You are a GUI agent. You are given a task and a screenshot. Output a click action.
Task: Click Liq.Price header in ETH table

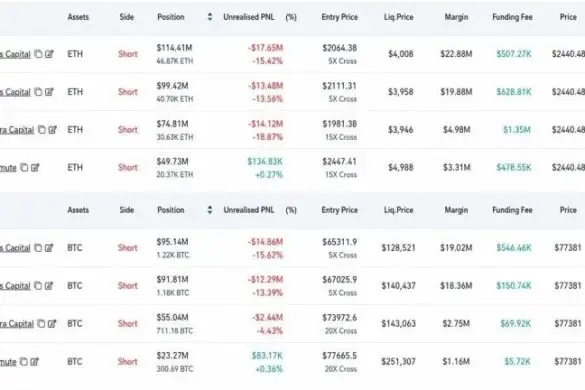pos(398,17)
